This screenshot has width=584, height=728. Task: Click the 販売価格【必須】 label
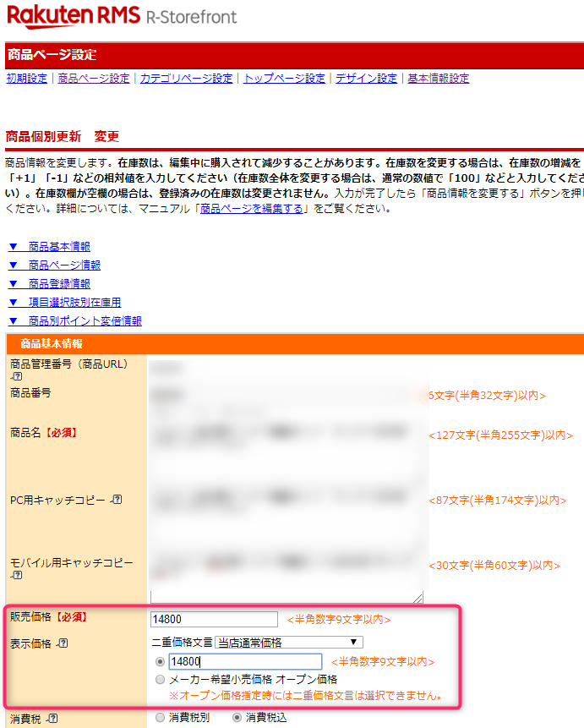(49, 617)
